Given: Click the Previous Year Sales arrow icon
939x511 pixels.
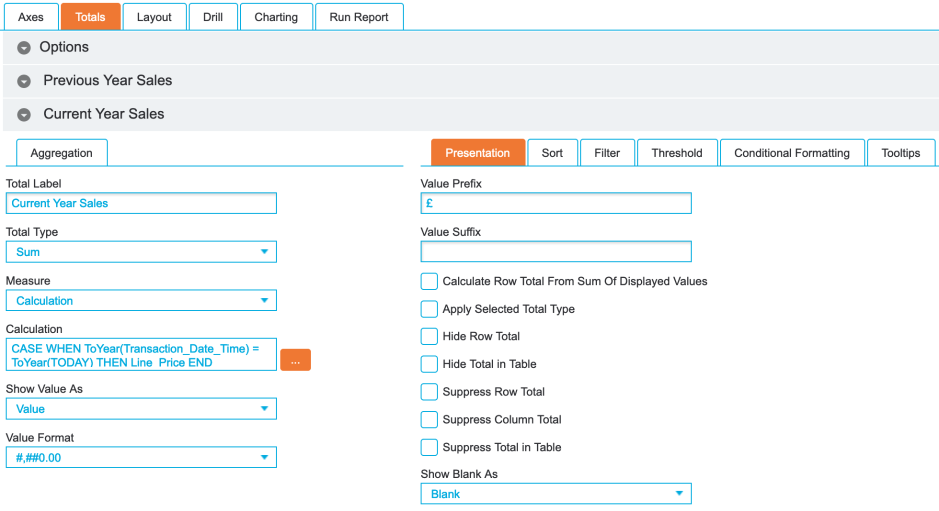Looking at the screenshot, I should tap(24, 81).
